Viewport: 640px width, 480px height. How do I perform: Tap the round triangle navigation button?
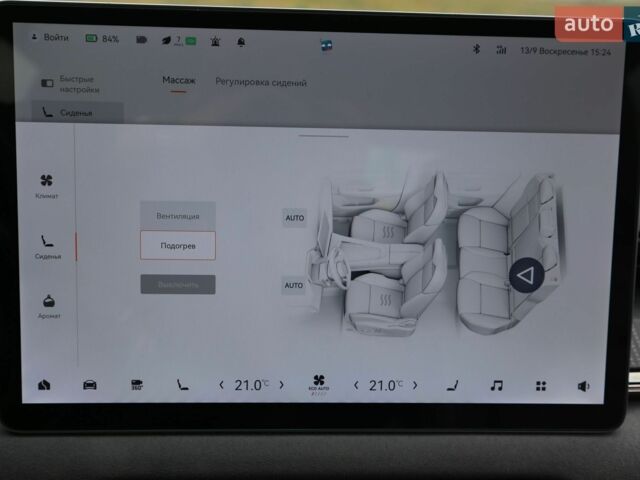tap(526, 275)
